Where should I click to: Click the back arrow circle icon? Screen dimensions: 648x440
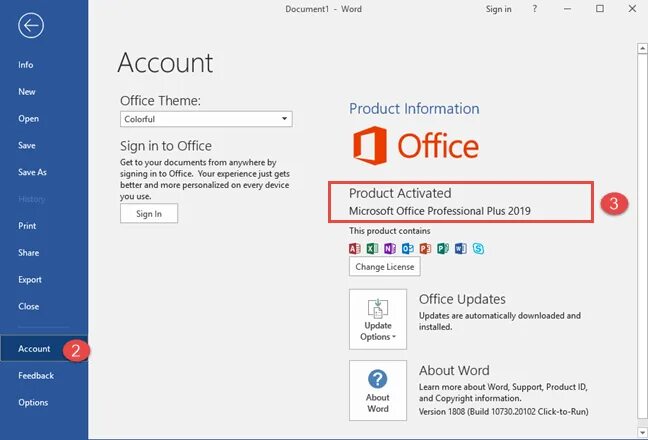pyautogui.click(x=31, y=26)
